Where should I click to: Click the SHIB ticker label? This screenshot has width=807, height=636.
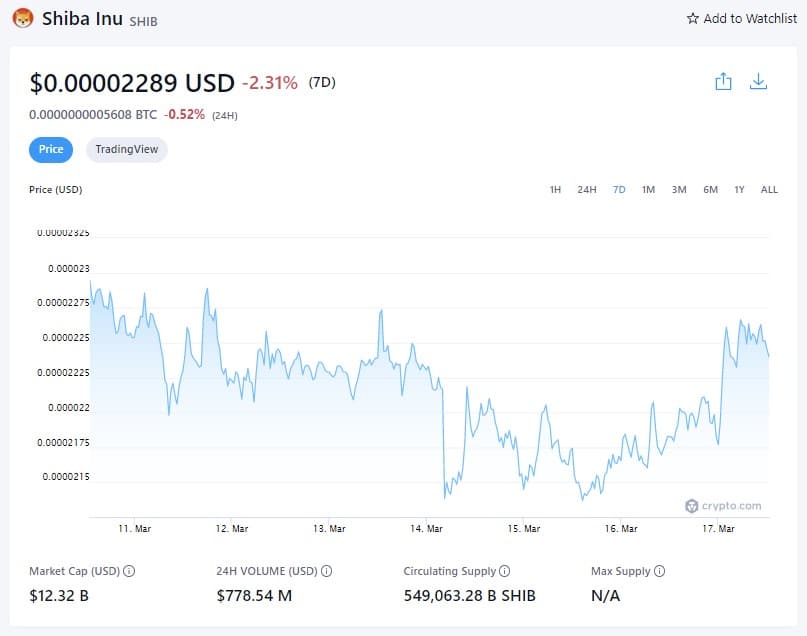pos(143,22)
